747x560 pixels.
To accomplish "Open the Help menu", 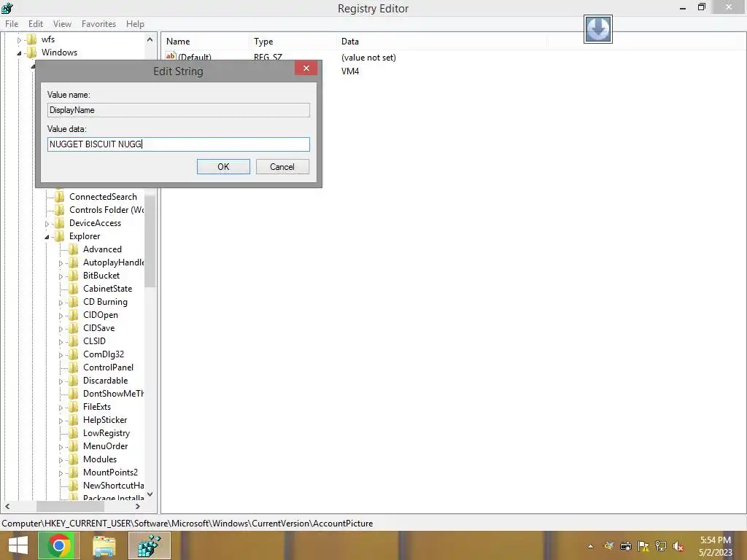I will click(135, 24).
